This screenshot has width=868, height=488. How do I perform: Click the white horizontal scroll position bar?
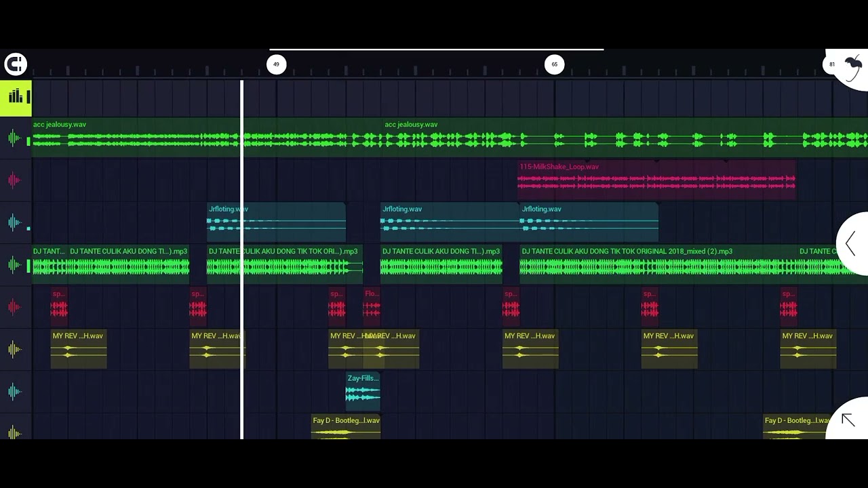coord(436,49)
